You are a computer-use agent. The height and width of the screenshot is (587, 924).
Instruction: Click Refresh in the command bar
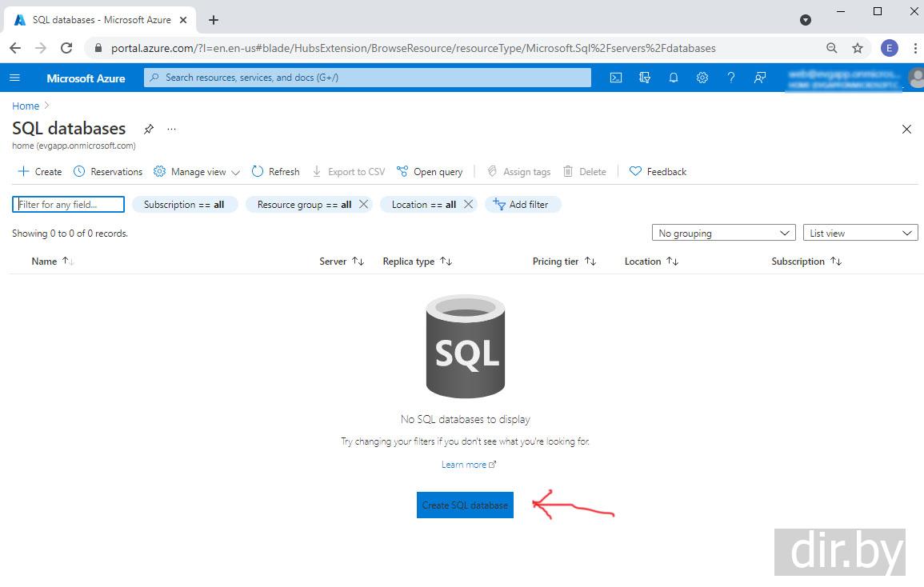pyautogui.click(x=275, y=172)
